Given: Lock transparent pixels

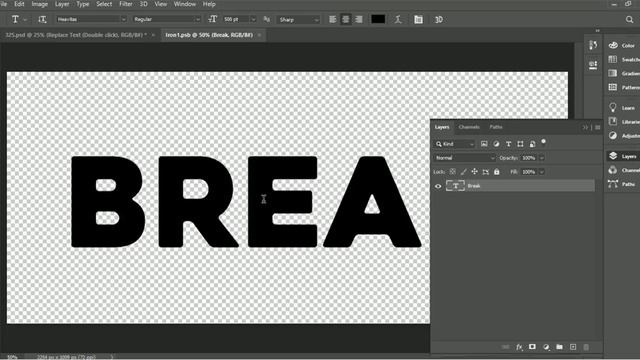Looking at the screenshot, I should tap(453, 172).
